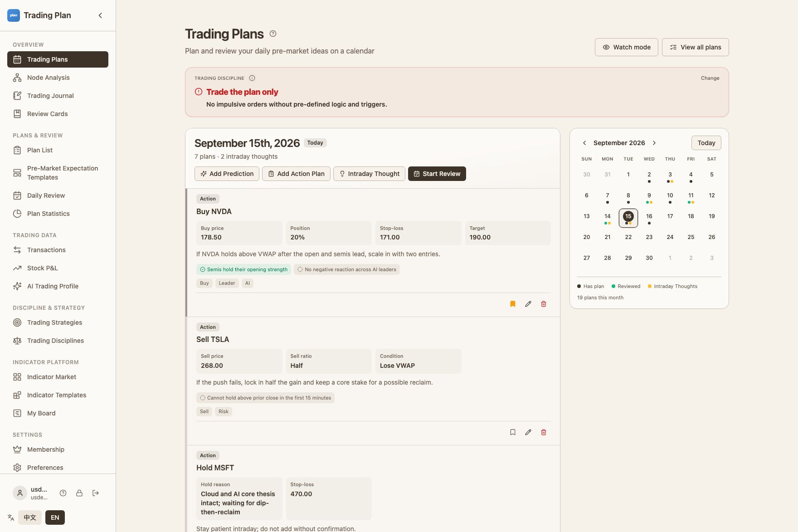Click the help icon in user footer

coord(63,493)
